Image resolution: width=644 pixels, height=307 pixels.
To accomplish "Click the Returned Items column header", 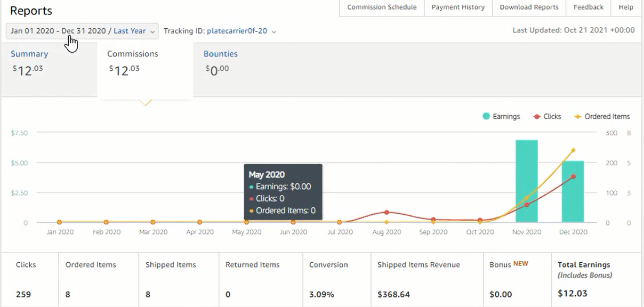I will coord(253,265).
